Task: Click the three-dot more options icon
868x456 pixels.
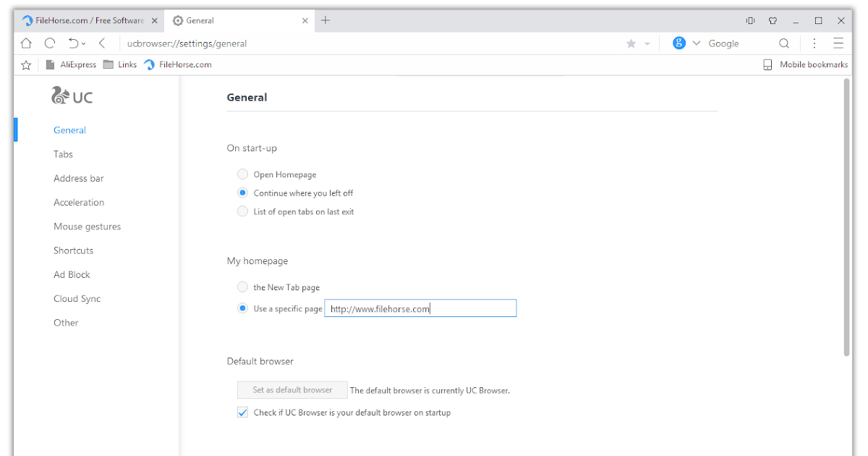Action: (x=814, y=43)
